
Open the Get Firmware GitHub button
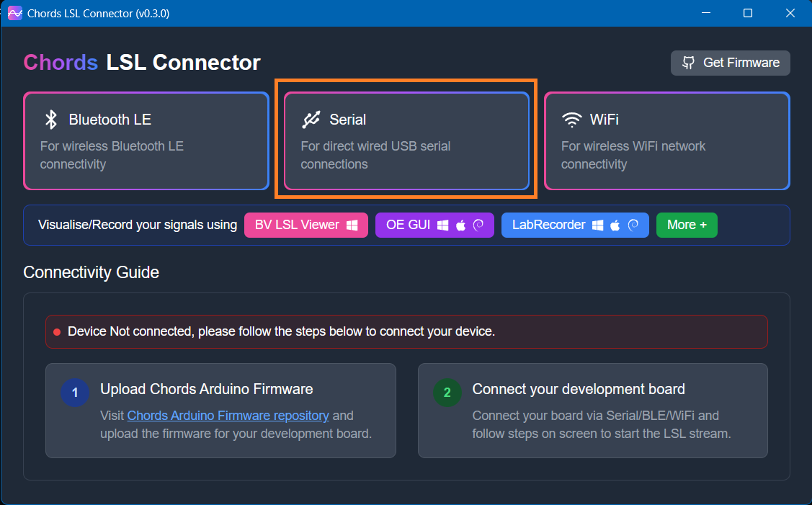tap(730, 63)
